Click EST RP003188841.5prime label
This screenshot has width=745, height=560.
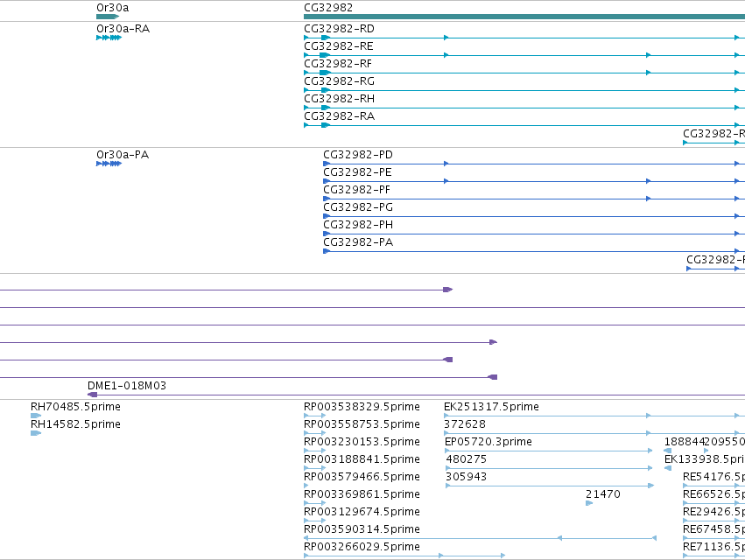pyautogui.click(x=362, y=459)
